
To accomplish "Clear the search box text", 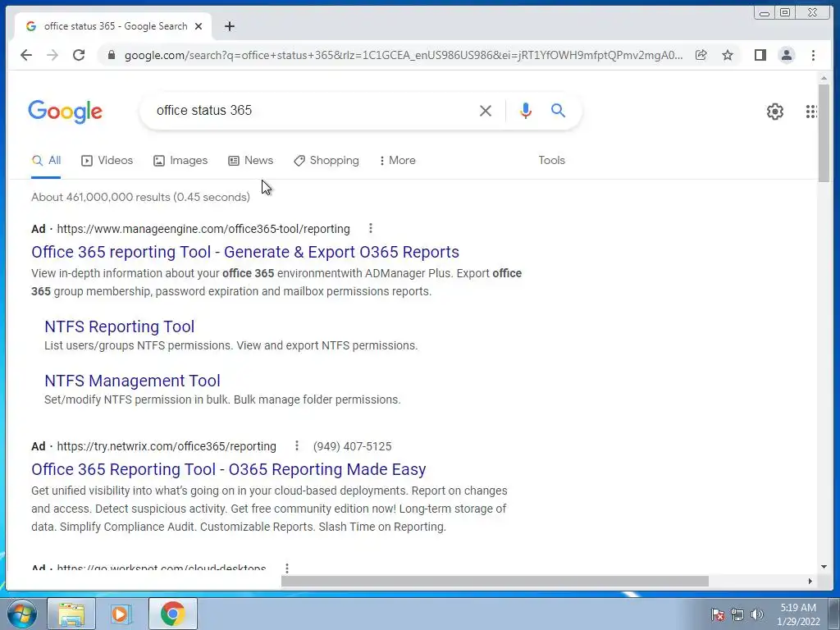I will [486, 111].
